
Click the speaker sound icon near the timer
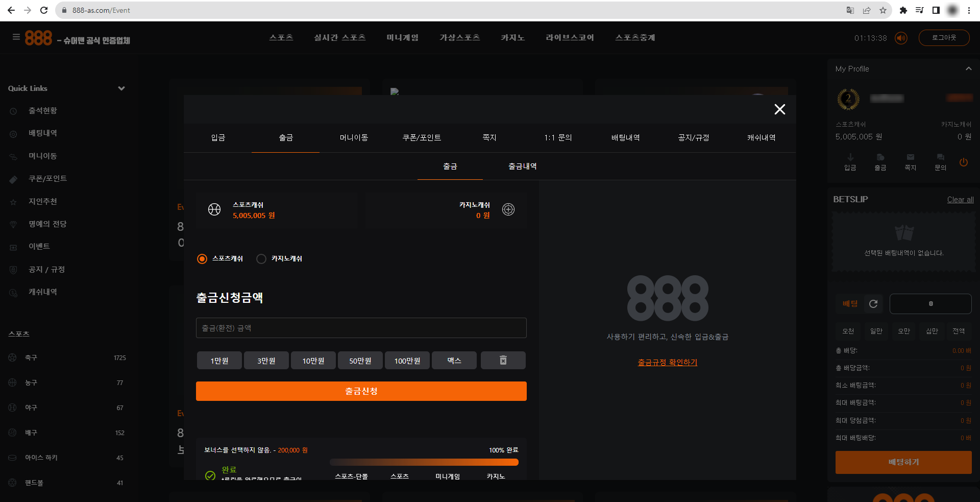click(900, 38)
